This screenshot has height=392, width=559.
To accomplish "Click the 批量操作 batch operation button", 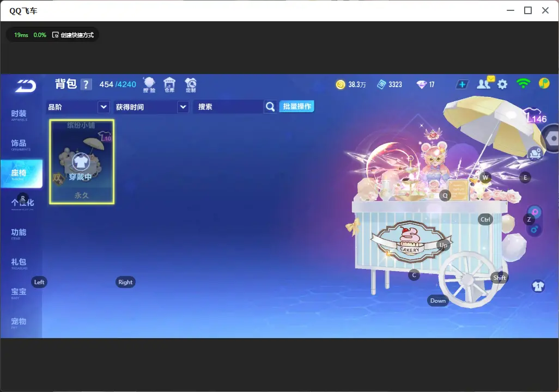I will click(x=296, y=106).
